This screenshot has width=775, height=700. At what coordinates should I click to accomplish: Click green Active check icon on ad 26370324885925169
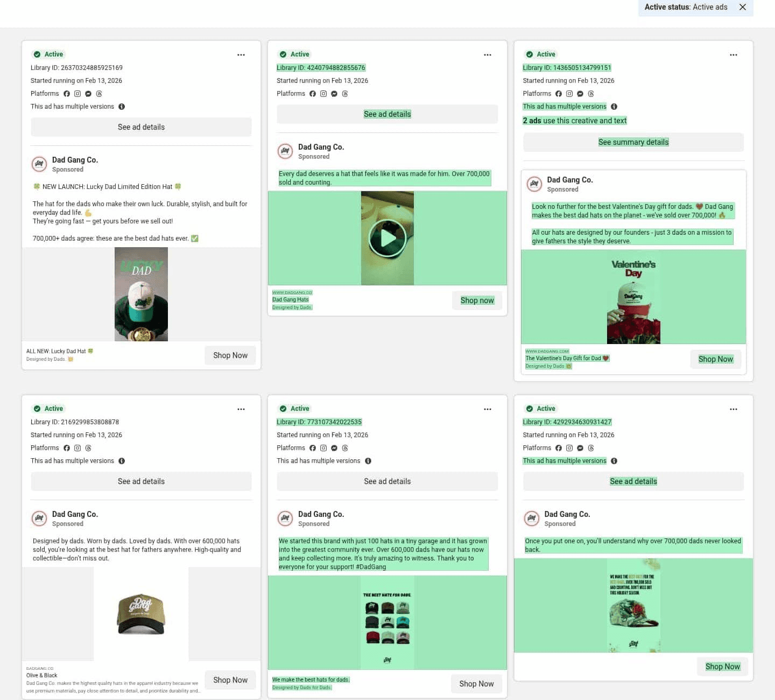click(37, 54)
